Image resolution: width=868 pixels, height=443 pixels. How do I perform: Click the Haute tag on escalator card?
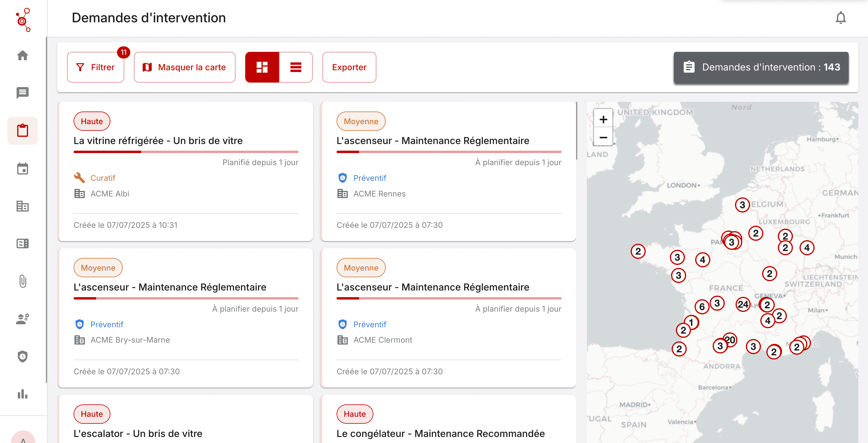click(x=92, y=414)
